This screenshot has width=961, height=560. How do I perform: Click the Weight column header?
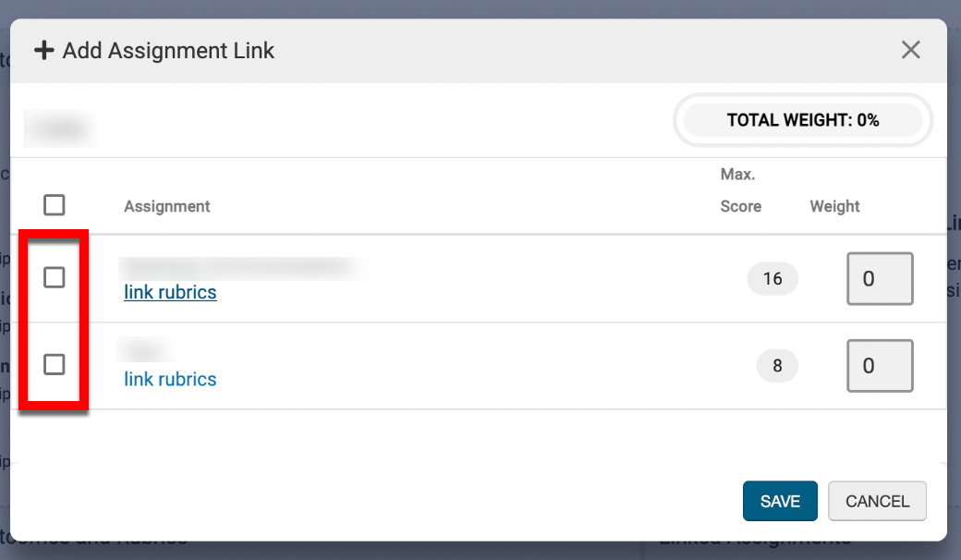click(834, 206)
